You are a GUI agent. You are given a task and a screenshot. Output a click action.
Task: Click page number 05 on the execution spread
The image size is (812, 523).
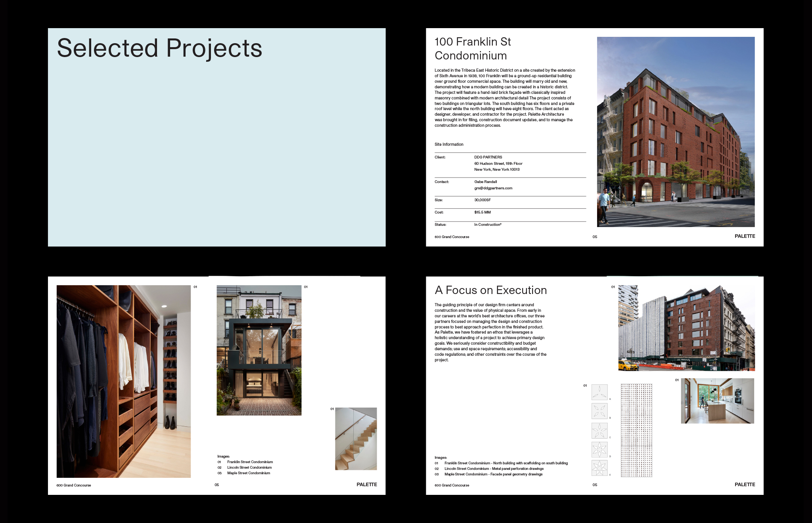point(594,485)
